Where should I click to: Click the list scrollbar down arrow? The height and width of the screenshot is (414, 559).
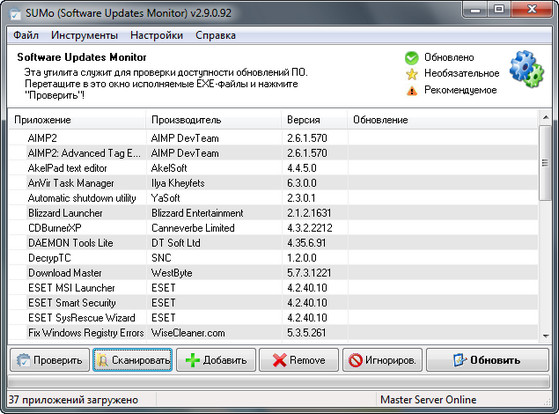(545, 336)
